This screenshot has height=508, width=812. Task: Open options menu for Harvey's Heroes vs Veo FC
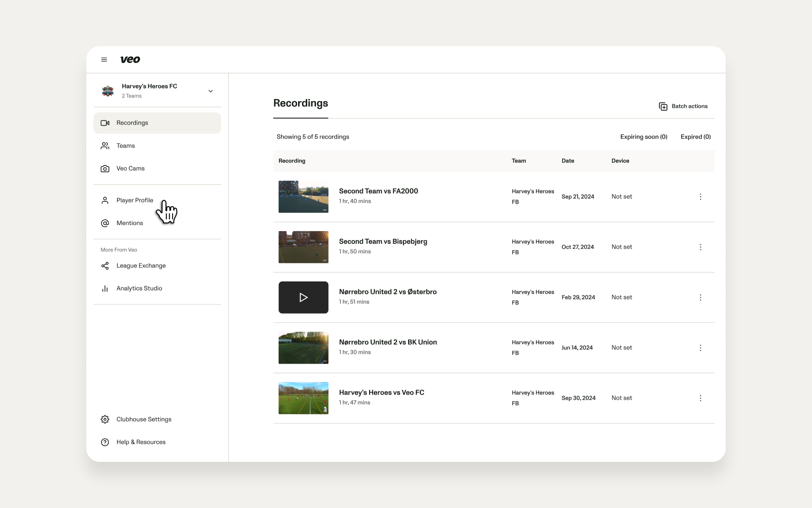click(x=700, y=398)
